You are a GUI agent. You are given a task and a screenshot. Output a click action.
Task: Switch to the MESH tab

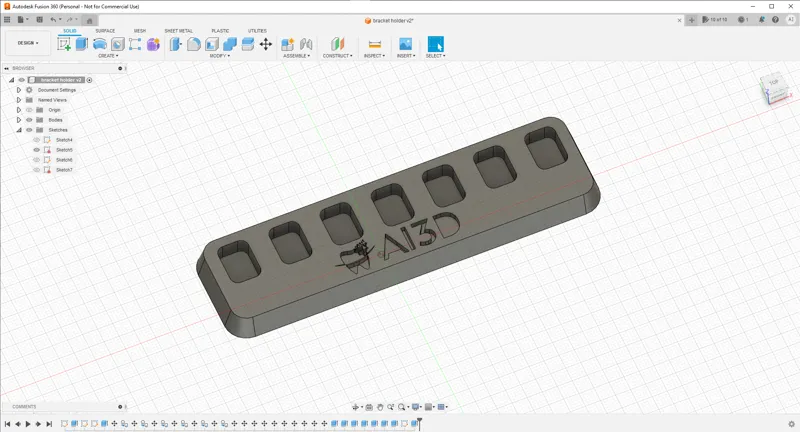click(140, 31)
